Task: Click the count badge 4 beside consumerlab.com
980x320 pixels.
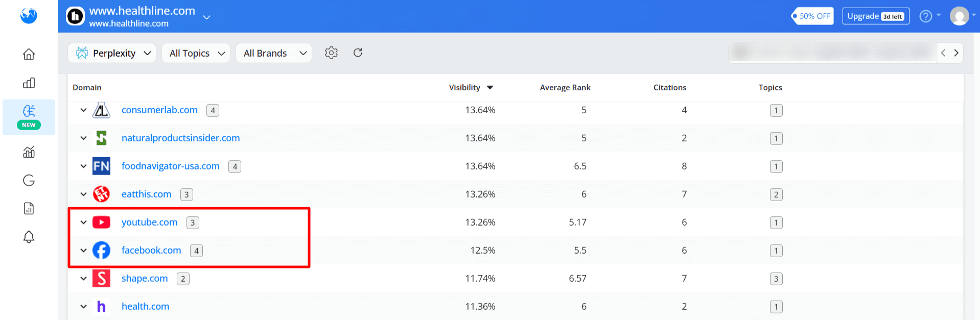Action: [x=213, y=110]
